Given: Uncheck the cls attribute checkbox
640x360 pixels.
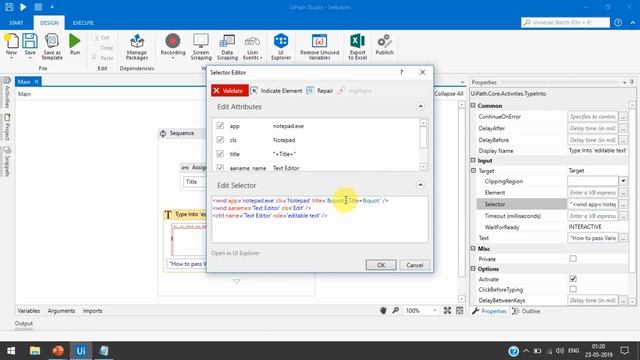Looking at the screenshot, I should [220, 140].
